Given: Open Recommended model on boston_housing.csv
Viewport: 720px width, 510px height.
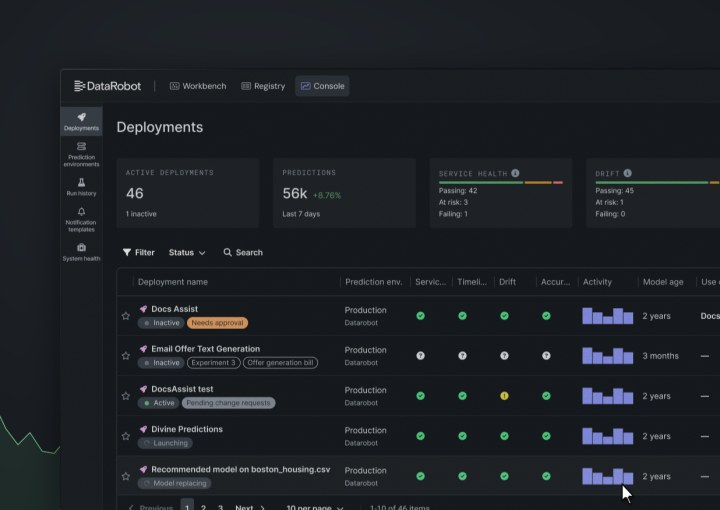Looking at the screenshot, I should coord(241,469).
